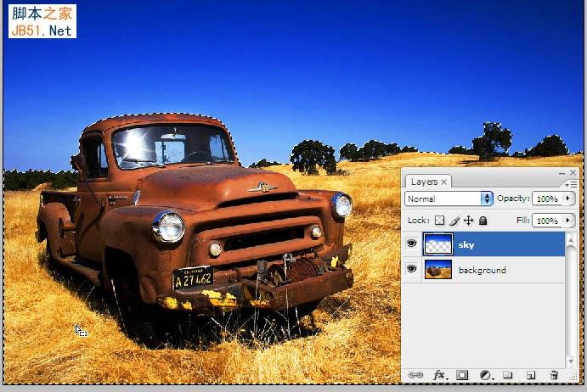587x392 pixels.
Task: Lock layer position
Action: (x=468, y=221)
